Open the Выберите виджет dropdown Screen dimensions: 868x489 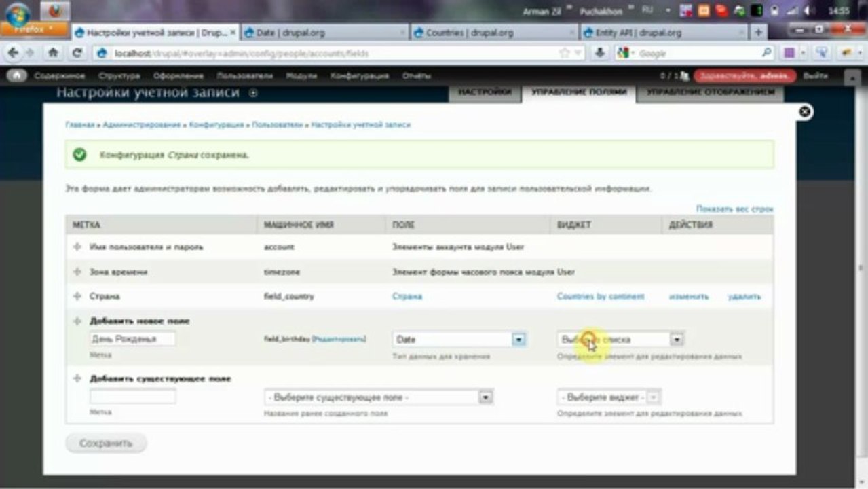[609, 397]
